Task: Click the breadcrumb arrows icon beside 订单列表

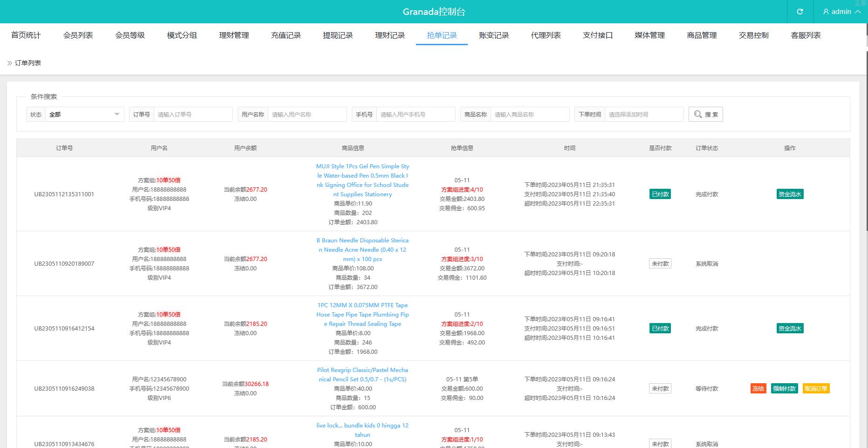Action: coord(9,63)
